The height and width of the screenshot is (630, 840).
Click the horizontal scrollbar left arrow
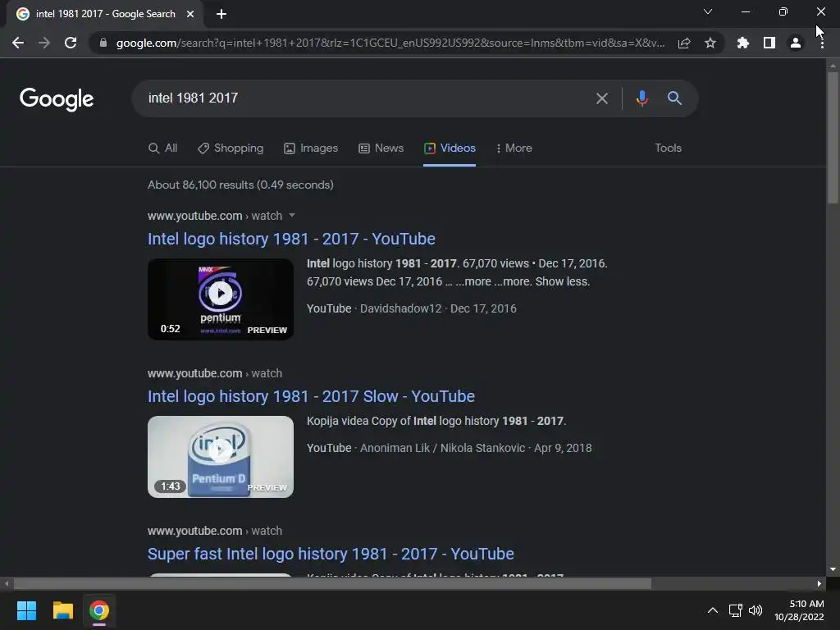[7, 583]
